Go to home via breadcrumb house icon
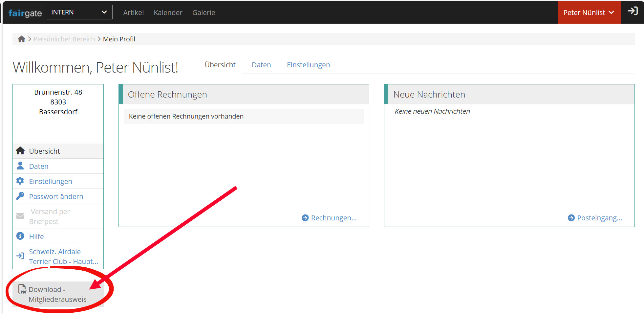The image size is (644, 314). (21, 39)
